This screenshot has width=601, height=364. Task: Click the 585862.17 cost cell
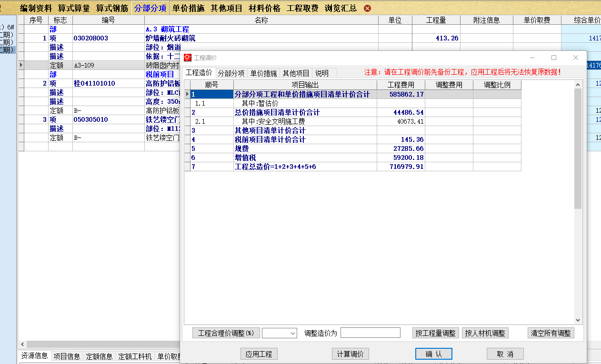coord(401,94)
